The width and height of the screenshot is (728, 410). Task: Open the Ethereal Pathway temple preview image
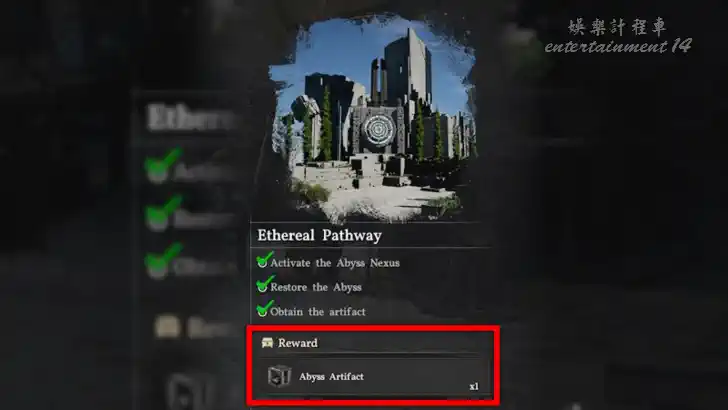click(373, 120)
